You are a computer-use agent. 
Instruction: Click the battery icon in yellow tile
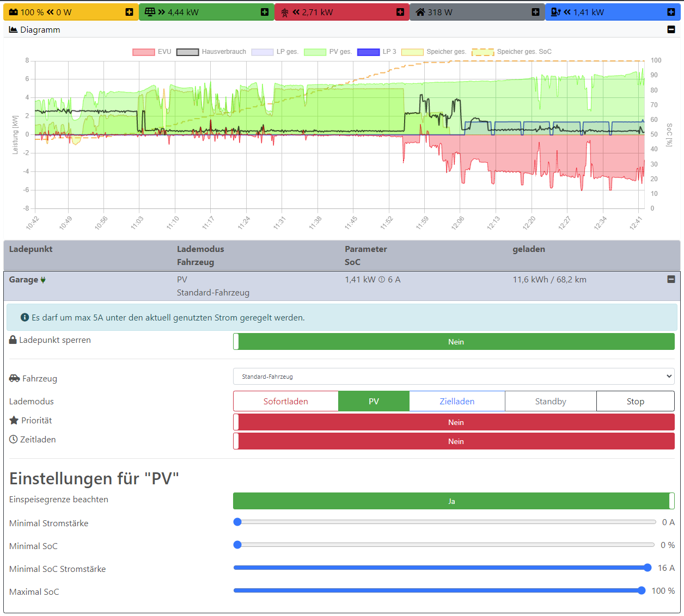(14, 12)
